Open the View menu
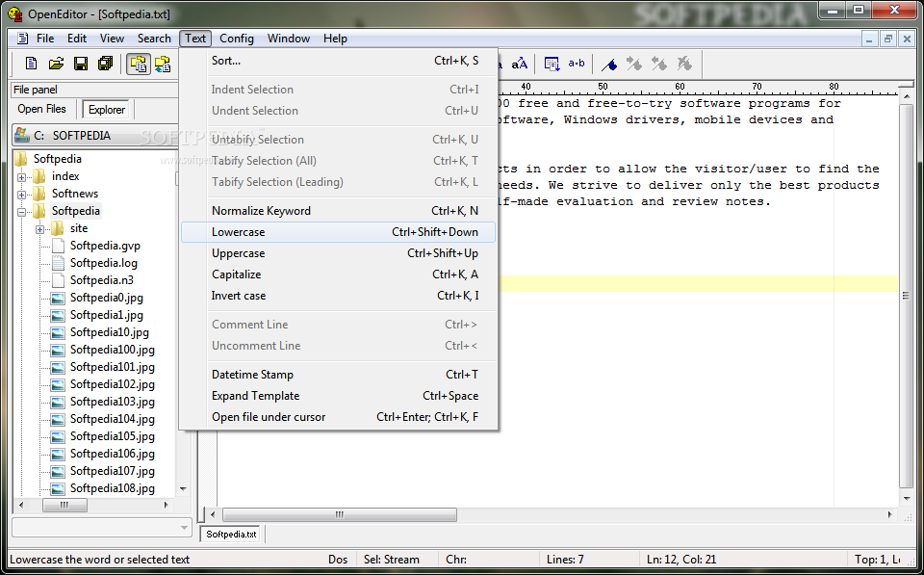This screenshot has width=924, height=575. pos(112,39)
